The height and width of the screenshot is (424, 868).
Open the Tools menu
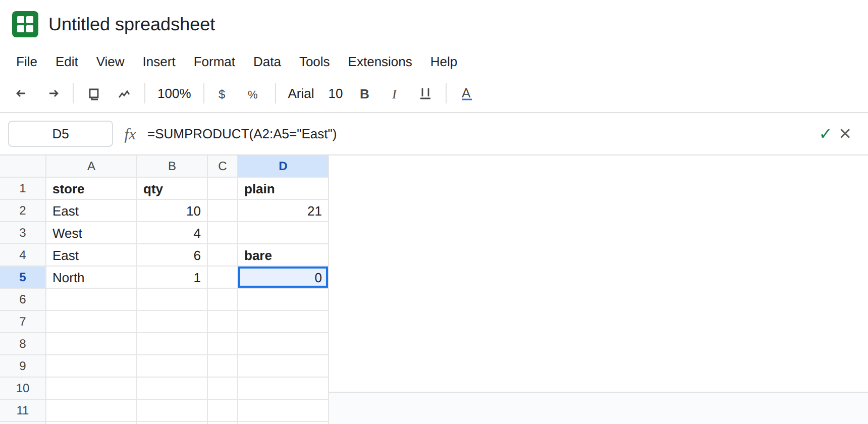pos(314,62)
